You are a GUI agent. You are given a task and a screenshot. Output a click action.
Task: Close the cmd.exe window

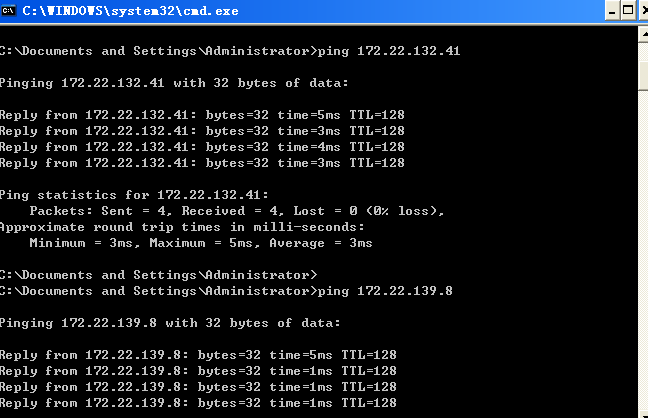[x=645, y=11]
